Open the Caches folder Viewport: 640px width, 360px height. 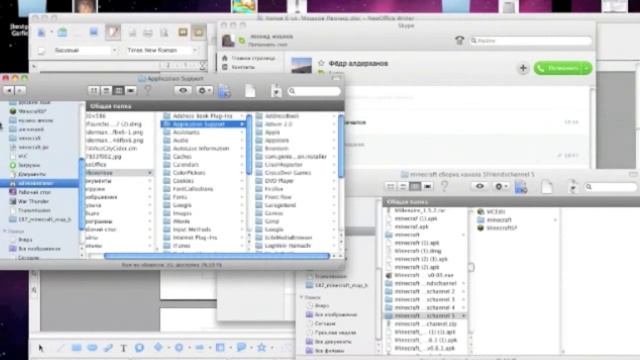(x=182, y=156)
